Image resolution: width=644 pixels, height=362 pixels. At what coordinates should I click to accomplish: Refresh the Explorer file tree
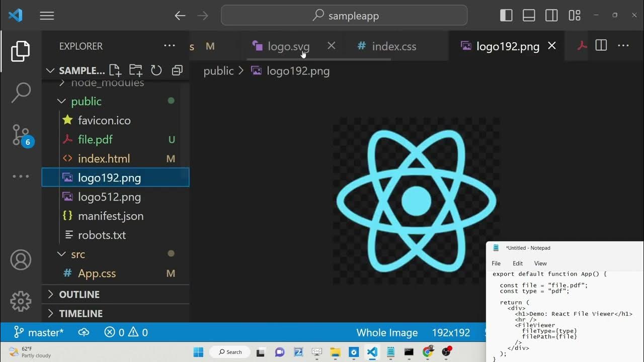[x=156, y=70]
